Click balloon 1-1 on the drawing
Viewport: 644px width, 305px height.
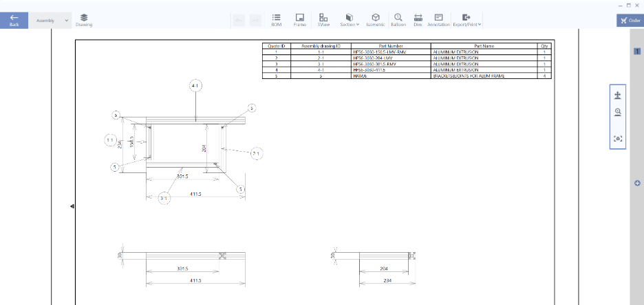110,140
